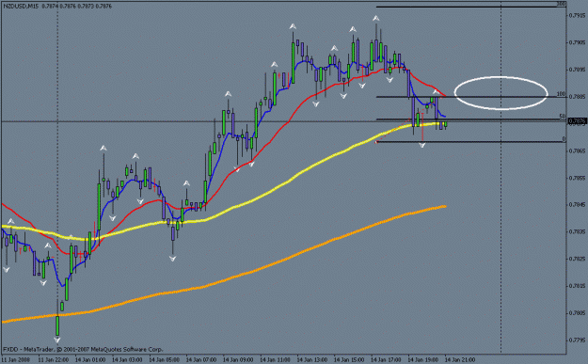Click the 14 Jan 01:00 time label
Viewport: 588px width, 364px height.
coord(90,360)
